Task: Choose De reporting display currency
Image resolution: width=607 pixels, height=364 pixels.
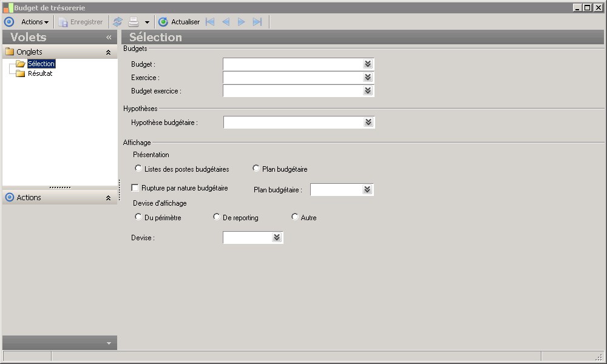Action: [217, 217]
